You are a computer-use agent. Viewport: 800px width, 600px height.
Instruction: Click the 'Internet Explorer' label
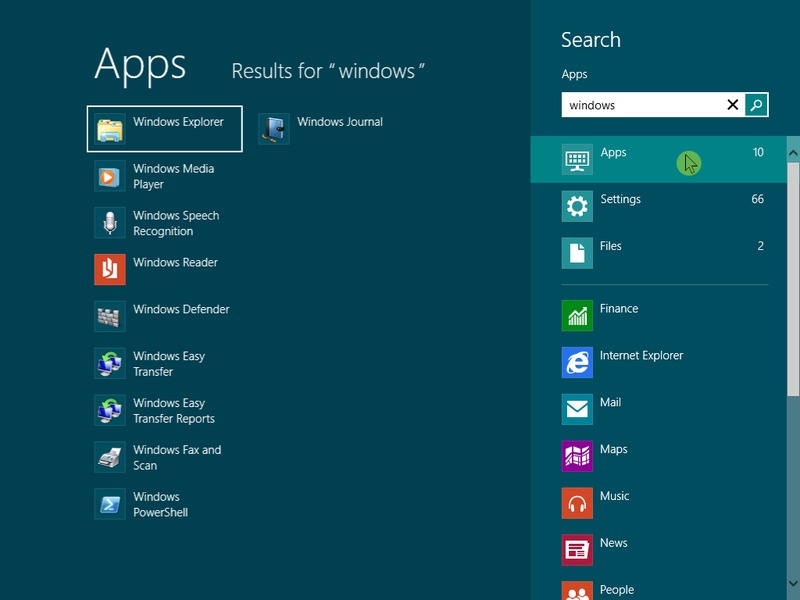[x=641, y=356]
